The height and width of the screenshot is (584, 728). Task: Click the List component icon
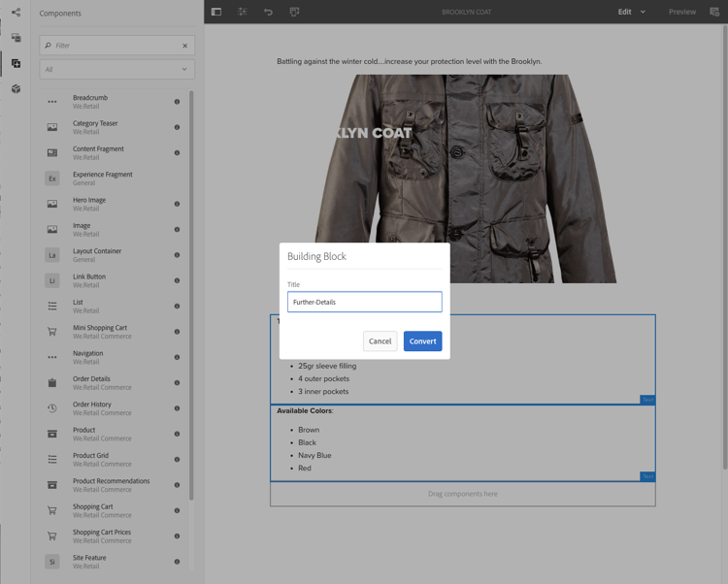[x=52, y=306]
